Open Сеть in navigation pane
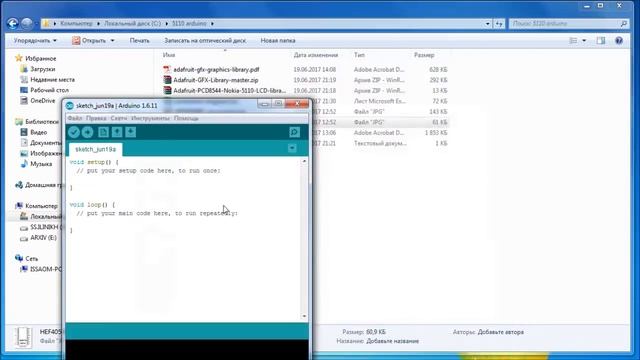640x360 pixels. click(x=31, y=259)
